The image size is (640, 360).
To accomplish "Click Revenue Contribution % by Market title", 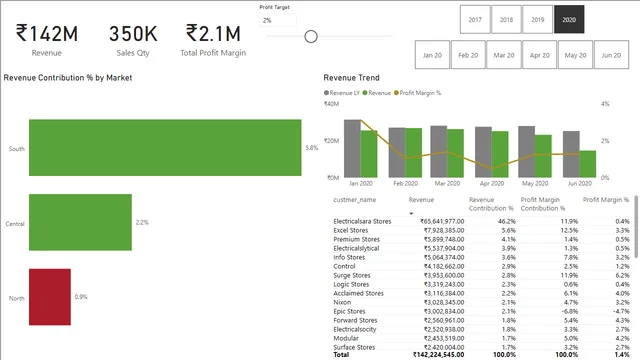I will (x=68, y=78).
